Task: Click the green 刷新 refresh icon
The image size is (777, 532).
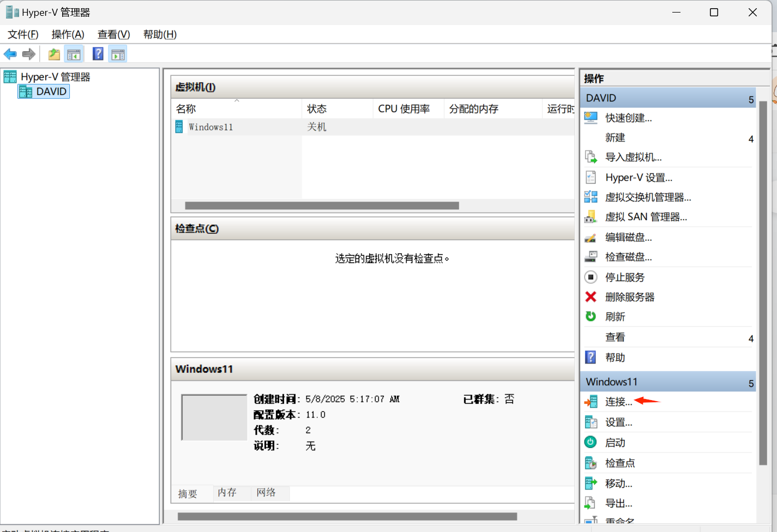Action: click(x=591, y=316)
